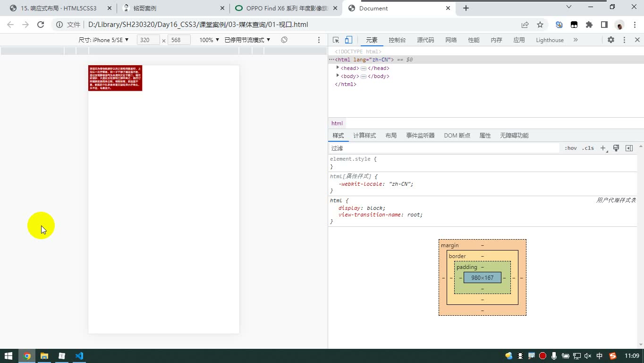Switch to the OPPO Find X6 browser tab

click(x=287, y=8)
